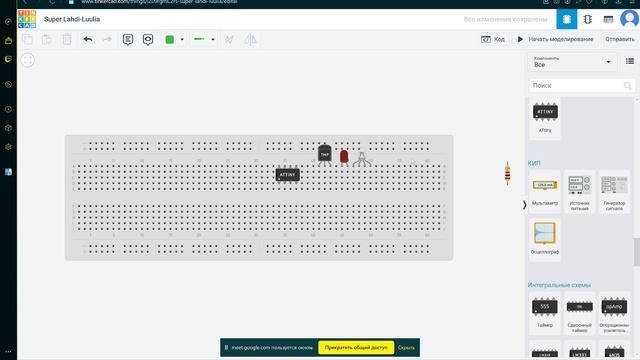640x360 pixels.
Task: Click the browser address bar URL
Action: tap(159, 2)
